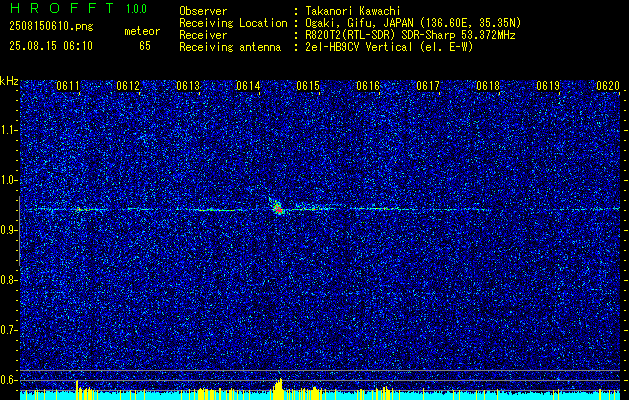Click the 0614 time marker
Viewport: 629px width, 400px height.
(x=248, y=85)
